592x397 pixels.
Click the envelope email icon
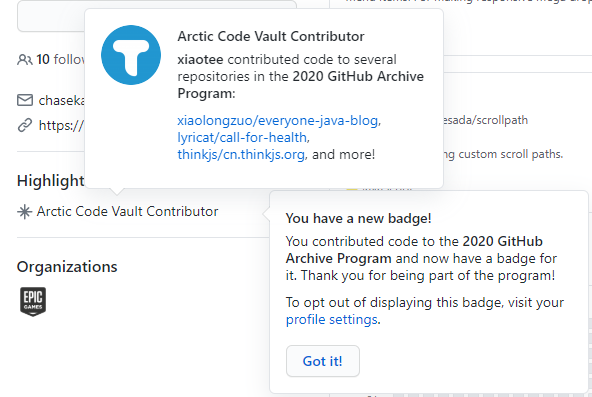pyautogui.click(x=25, y=100)
